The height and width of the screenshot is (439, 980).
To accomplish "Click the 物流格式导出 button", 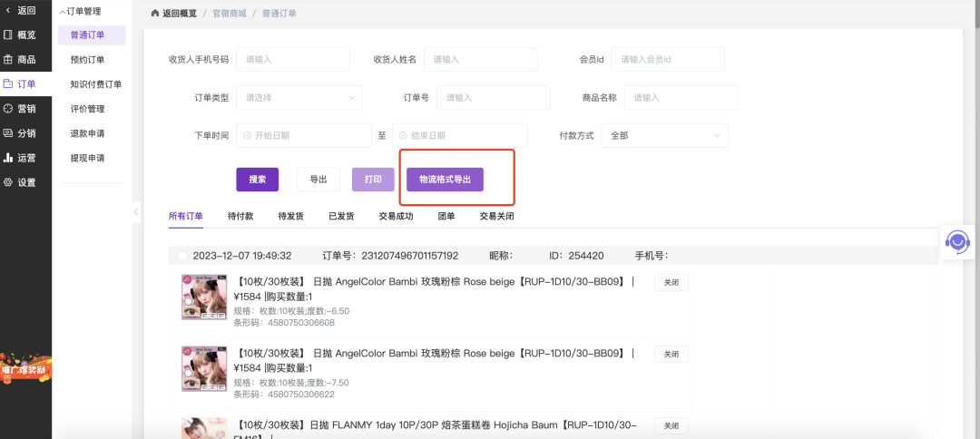I will [x=445, y=180].
